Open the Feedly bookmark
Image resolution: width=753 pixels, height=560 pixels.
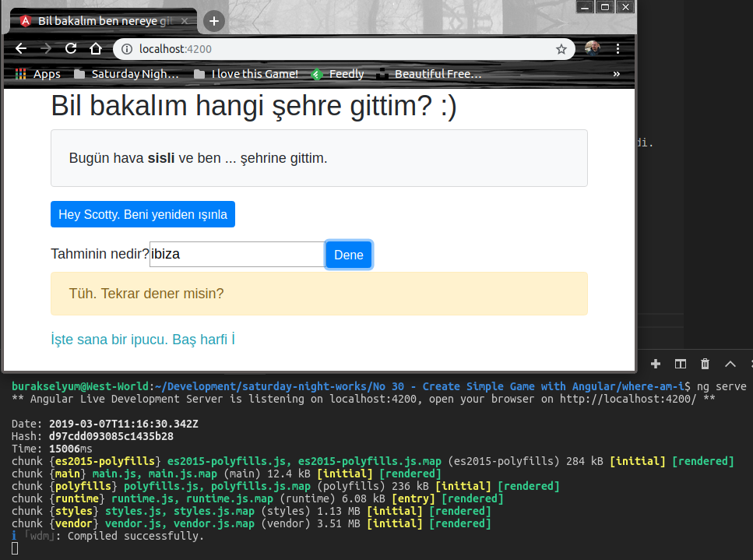point(337,74)
